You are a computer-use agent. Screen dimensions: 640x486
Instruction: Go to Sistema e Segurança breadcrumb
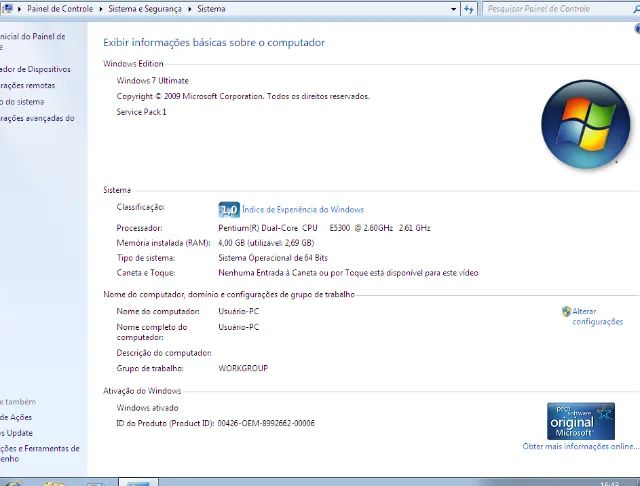(x=145, y=9)
